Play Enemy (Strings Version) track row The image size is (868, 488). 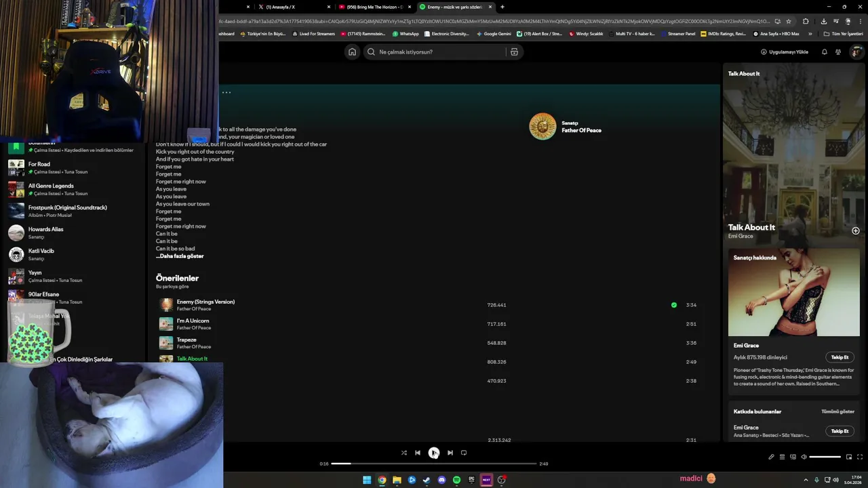pos(430,305)
